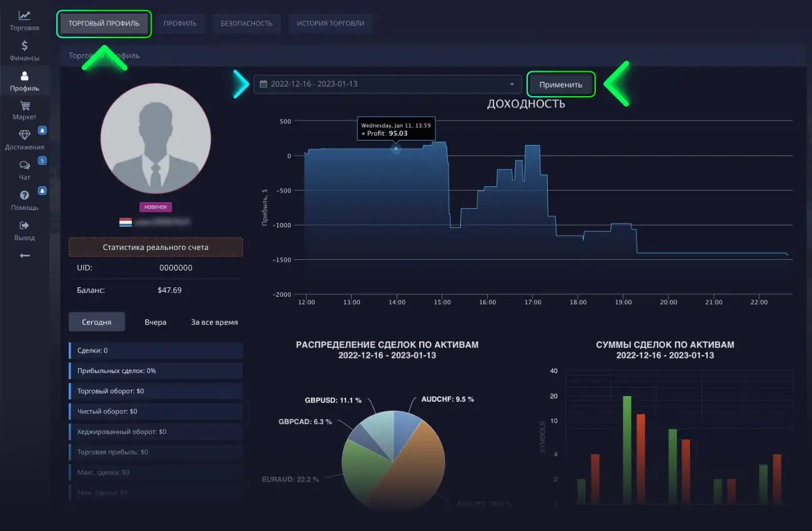This screenshot has width=812, height=531.
Task: Click the Выход logout icon
Action: pos(24,226)
